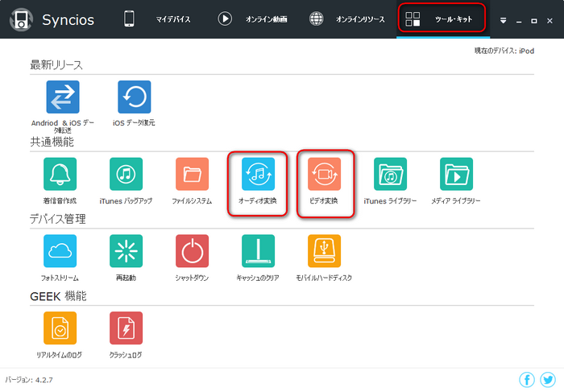Click the 現在のデバイス: iPod label

504,51
